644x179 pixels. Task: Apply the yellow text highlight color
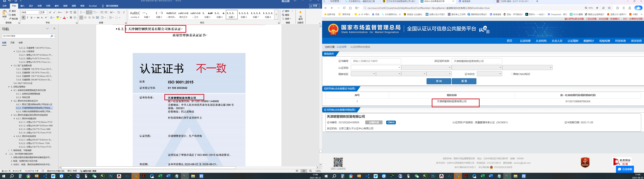[57, 17]
